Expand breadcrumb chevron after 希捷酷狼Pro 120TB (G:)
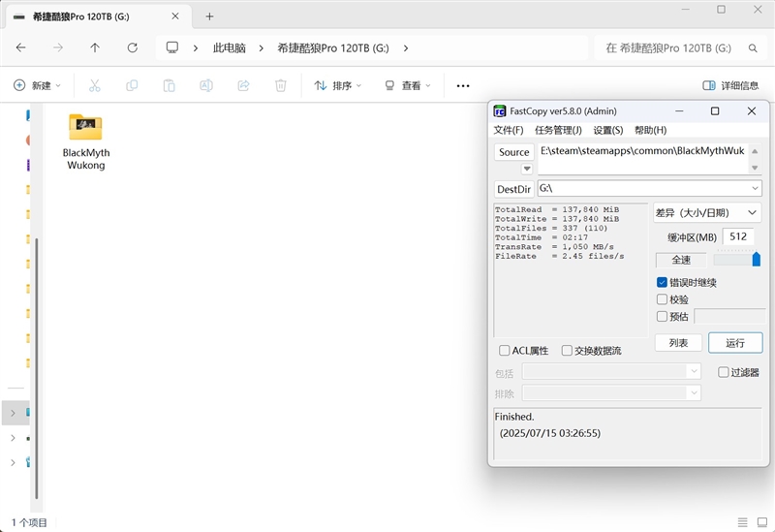 tap(406, 47)
